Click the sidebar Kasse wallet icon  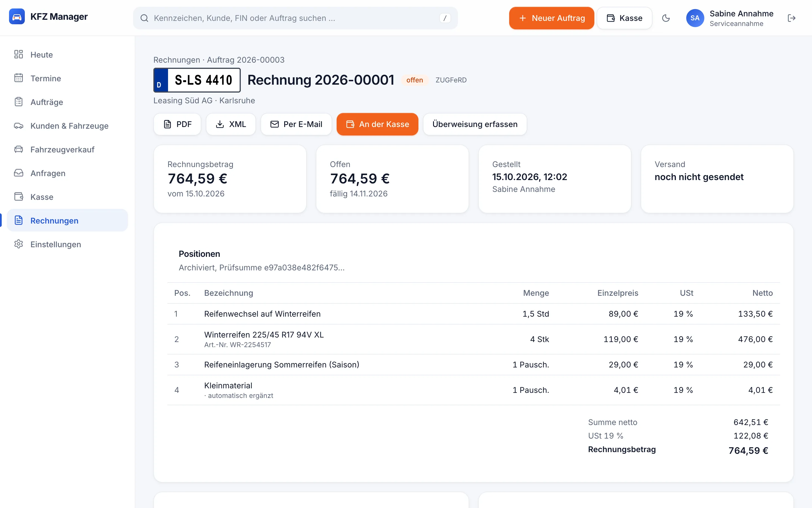coord(18,196)
